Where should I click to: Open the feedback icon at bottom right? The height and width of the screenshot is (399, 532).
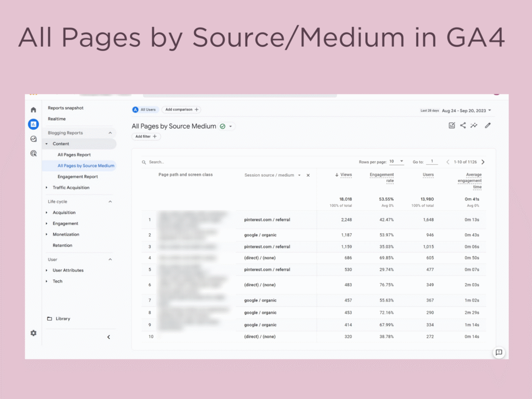499,353
